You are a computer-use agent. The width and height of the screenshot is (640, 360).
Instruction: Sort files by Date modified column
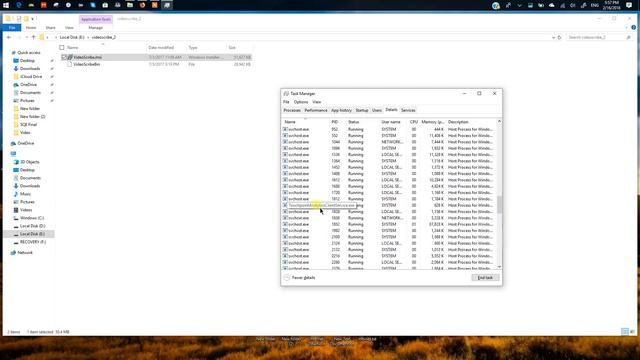coord(161,48)
